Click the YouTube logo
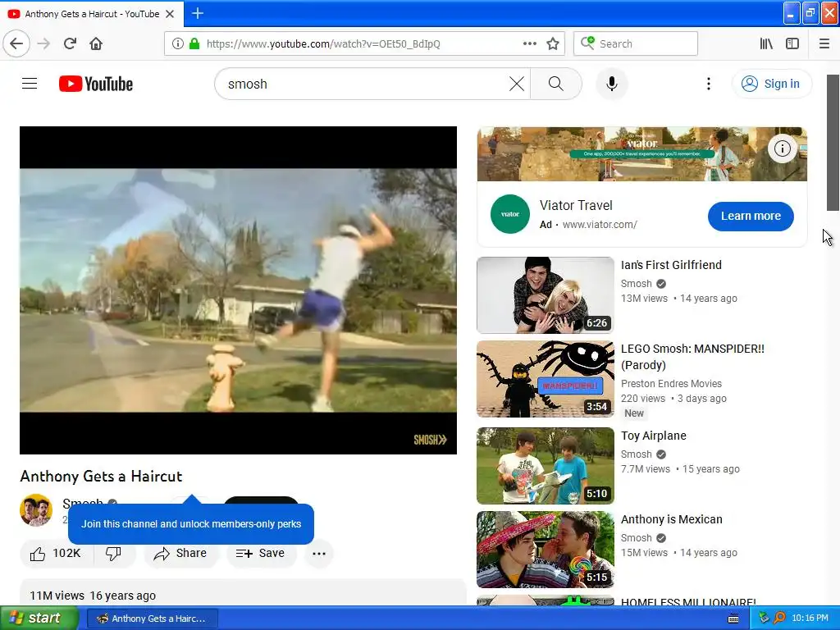This screenshot has width=840, height=630. pos(96,84)
